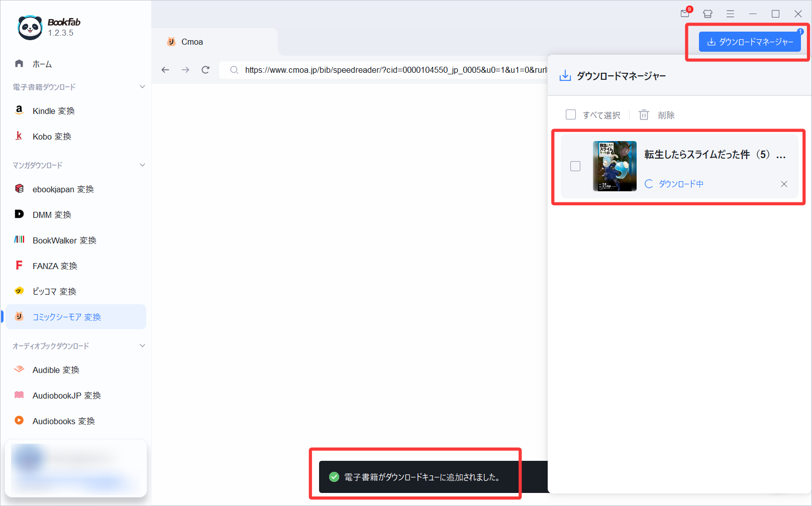
Task: Select the Kindle Amazon icon
Action: [19, 110]
